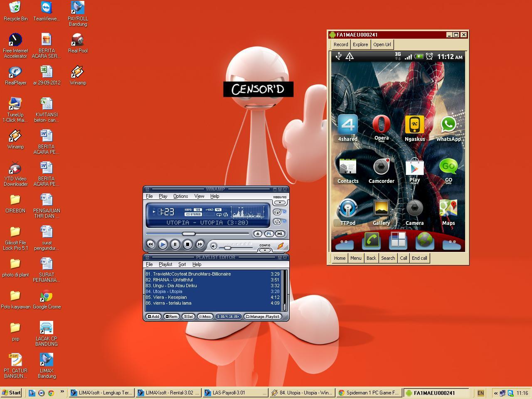Image resolution: width=532 pixels, height=399 pixels.
Task: Select playlist track 85 Viera - Kesepian
Action: point(170,297)
